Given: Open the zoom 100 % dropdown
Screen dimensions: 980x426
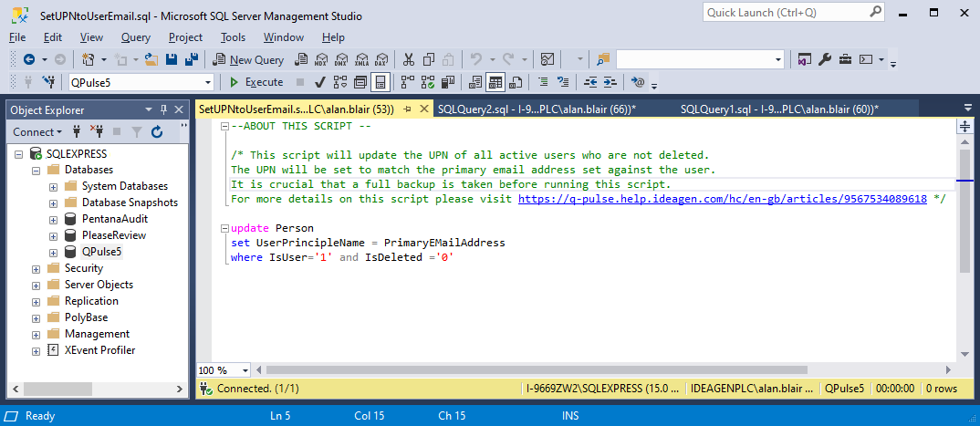Looking at the screenshot, I should click(x=245, y=369).
